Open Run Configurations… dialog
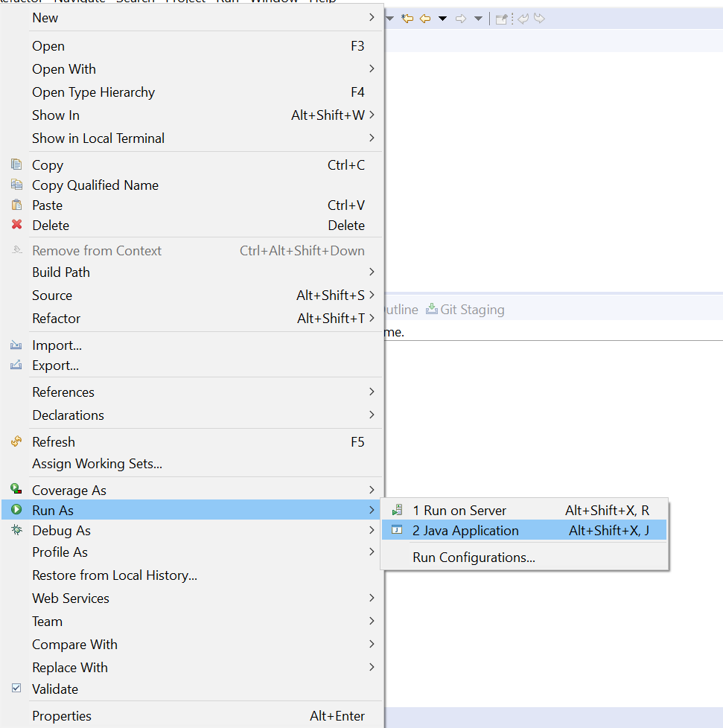 coord(474,558)
